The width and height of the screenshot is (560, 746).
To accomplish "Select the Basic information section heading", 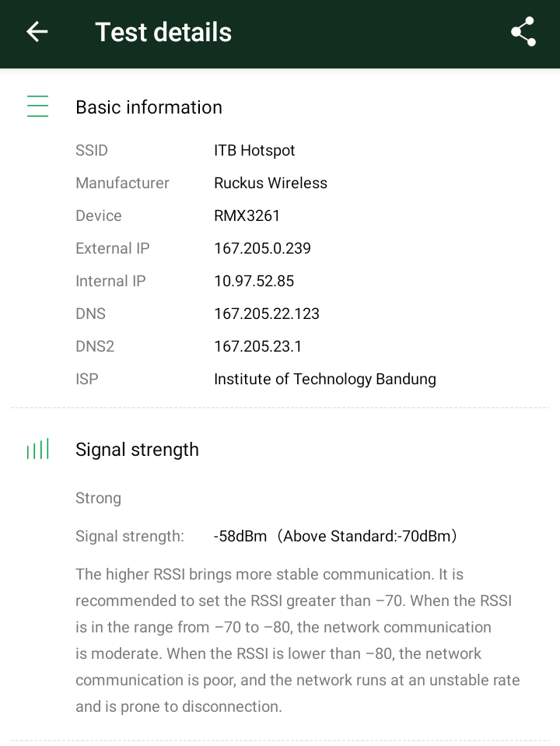I will coord(149,107).
